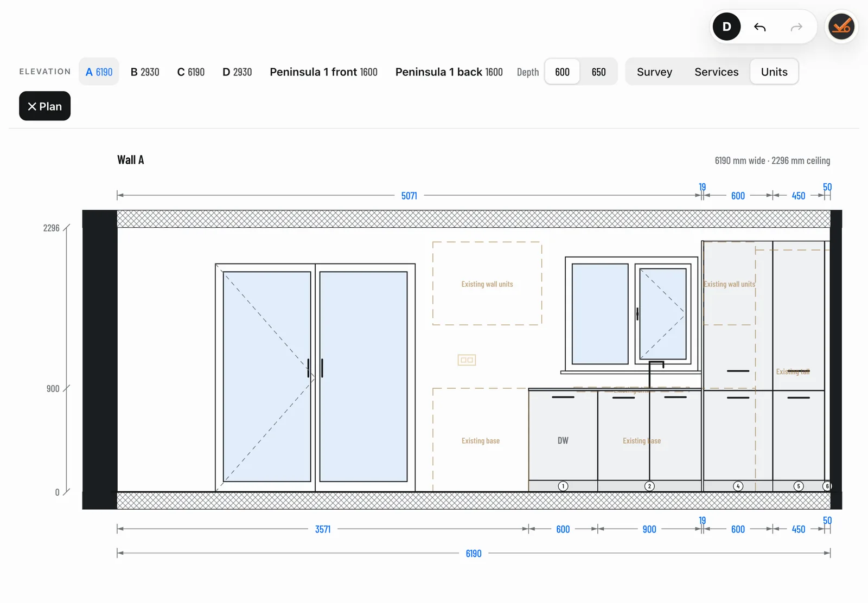Image resolution: width=868 pixels, height=603 pixels.
Task: Click the double socket symbol on the wall
Action: tap(467, 360)
